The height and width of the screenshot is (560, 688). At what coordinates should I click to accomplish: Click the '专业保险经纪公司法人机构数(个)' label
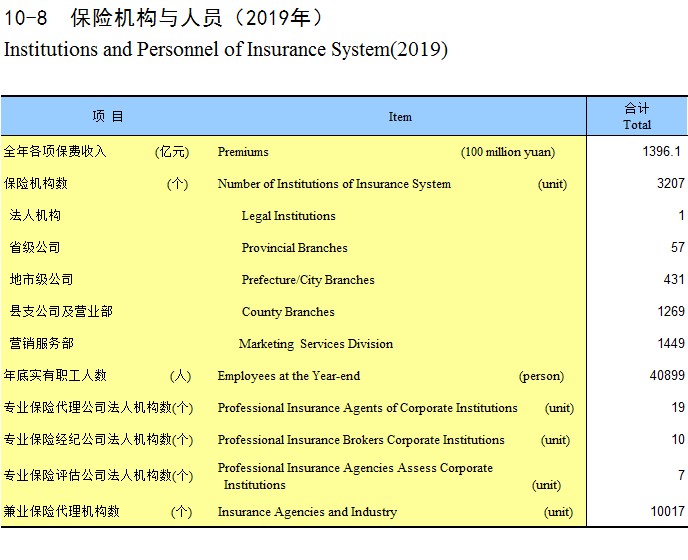click(x=98, y=440)
